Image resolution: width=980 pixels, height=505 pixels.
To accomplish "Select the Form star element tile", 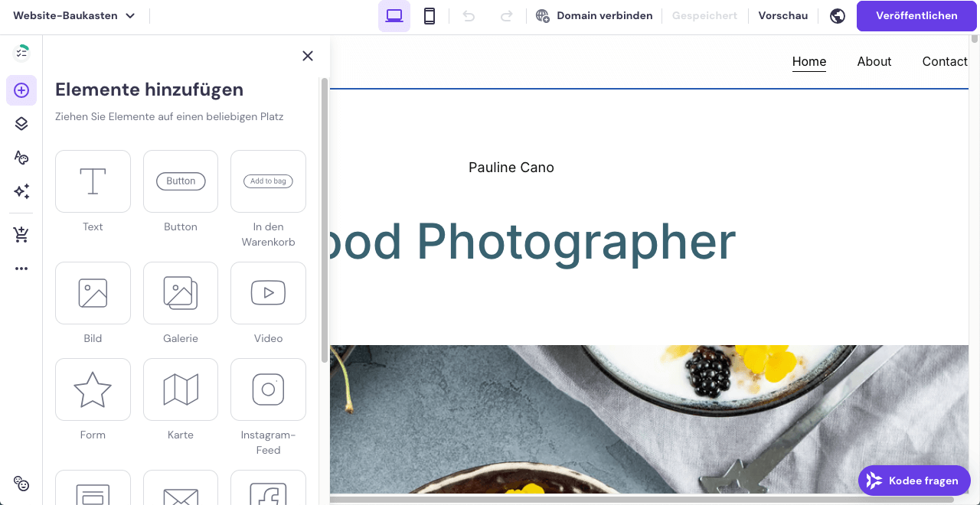I will tap(93, 389).
